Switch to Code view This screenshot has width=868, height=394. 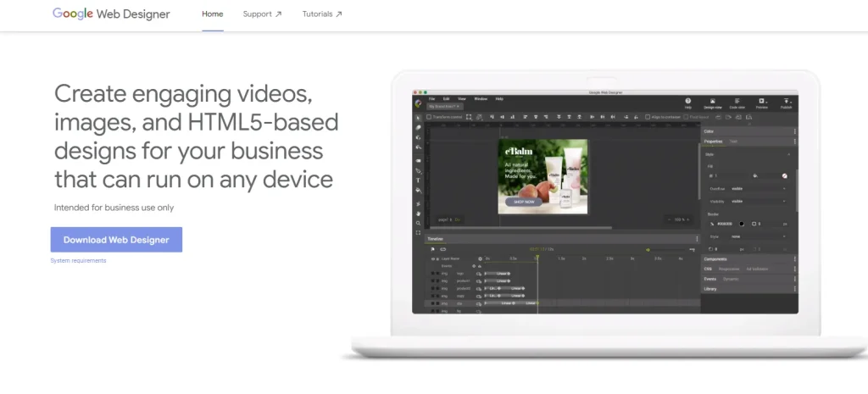[x=737, y=103]
